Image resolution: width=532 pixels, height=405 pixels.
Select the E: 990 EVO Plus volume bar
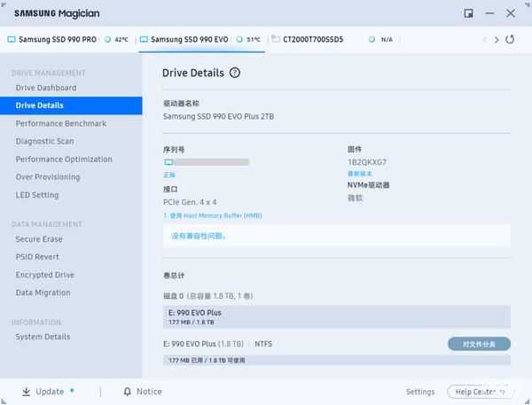click(x=337, y=316)
